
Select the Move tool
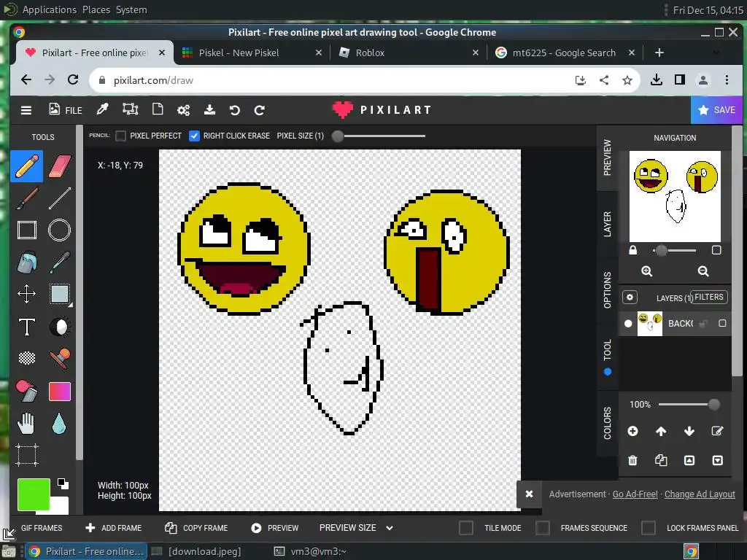pos(27,294)
